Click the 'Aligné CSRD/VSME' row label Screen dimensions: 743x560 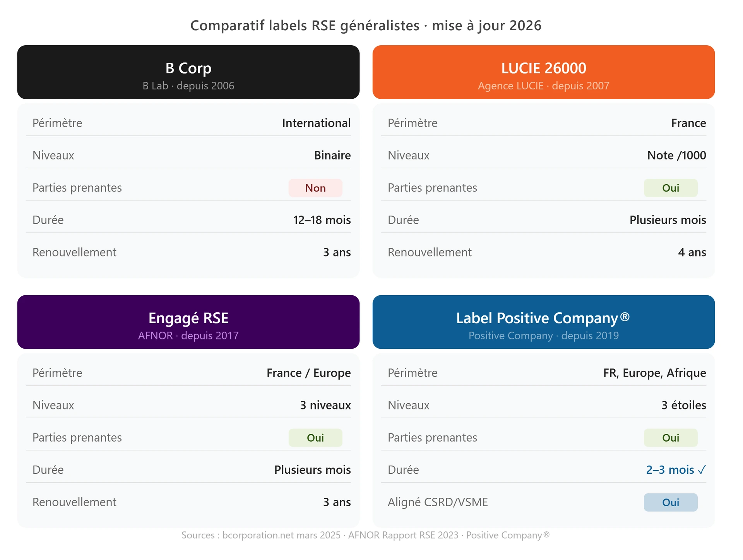(438, 502)
